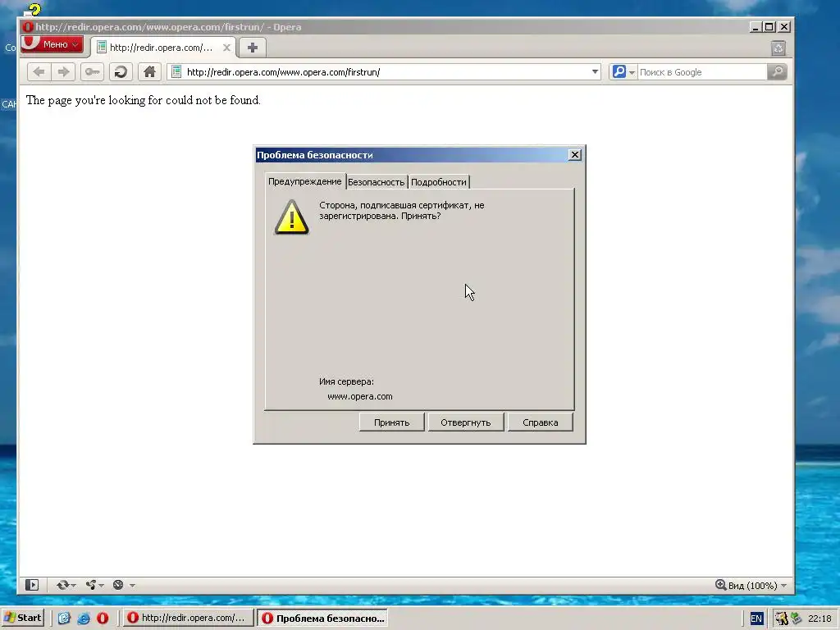
Task: Select the redir.opera.com browser tab
Action: click(x=162, y=48)
